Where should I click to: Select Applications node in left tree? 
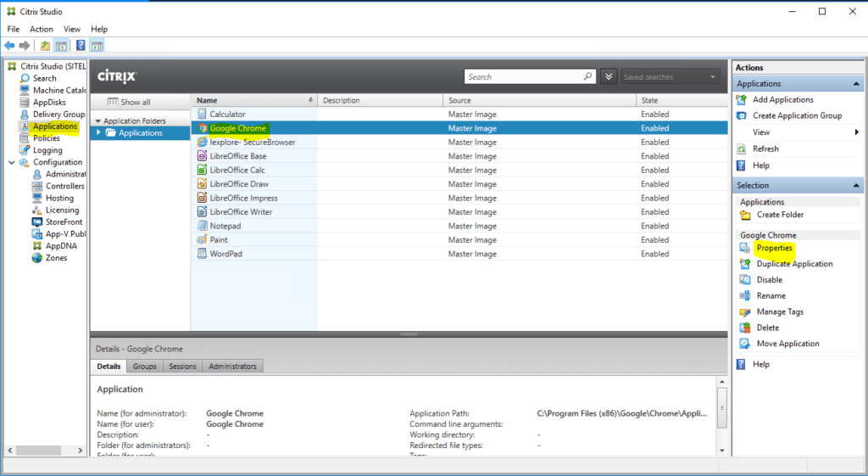tap(55, 126)
